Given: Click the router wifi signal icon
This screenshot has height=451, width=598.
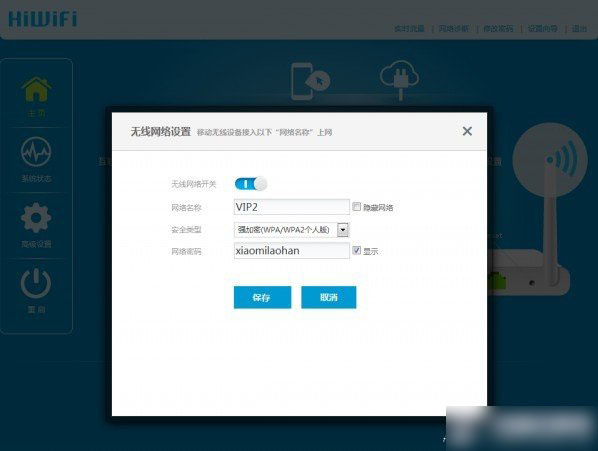Looking at the screenshot, I should [549, 160].
